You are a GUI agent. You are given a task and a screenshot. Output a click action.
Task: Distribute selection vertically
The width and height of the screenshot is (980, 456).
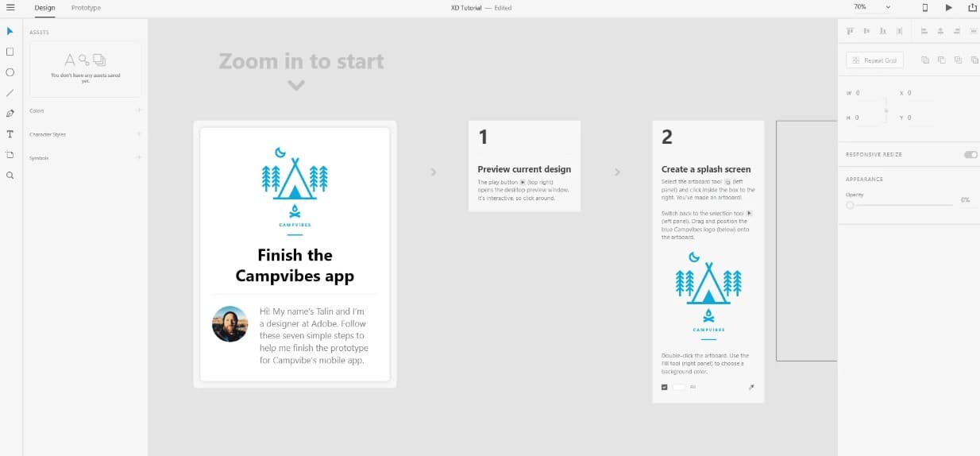tap(900, 31)
